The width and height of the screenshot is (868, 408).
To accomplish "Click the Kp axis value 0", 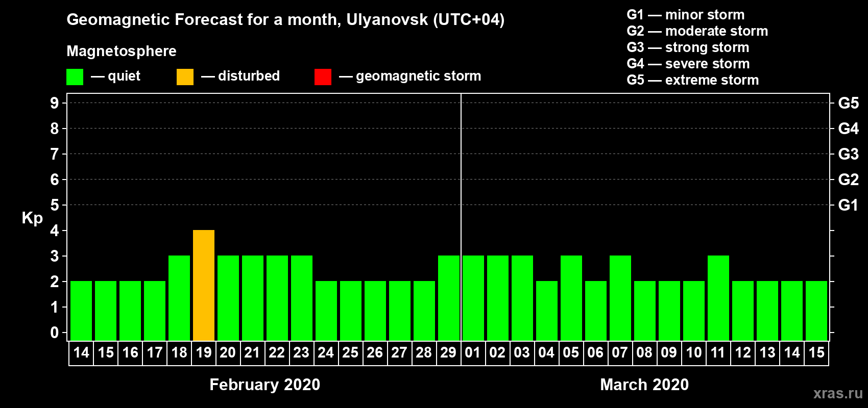I will pyautogui.click(x=54, y=333).
